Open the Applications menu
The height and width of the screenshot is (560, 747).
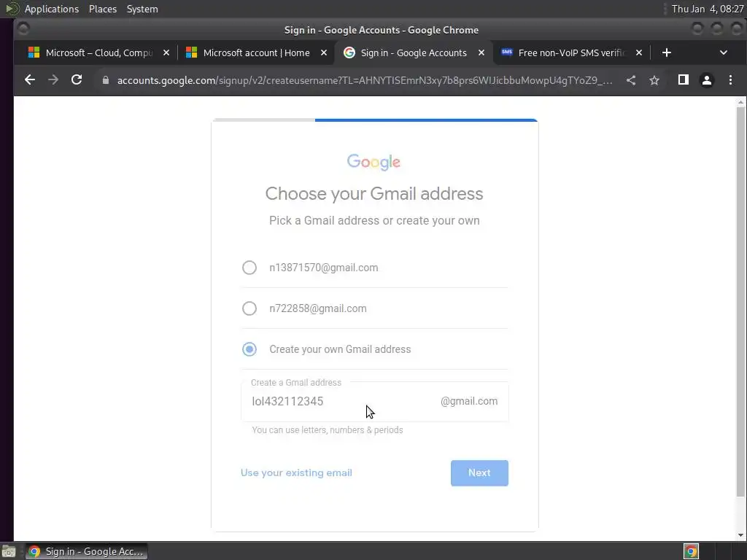(52, 9)
